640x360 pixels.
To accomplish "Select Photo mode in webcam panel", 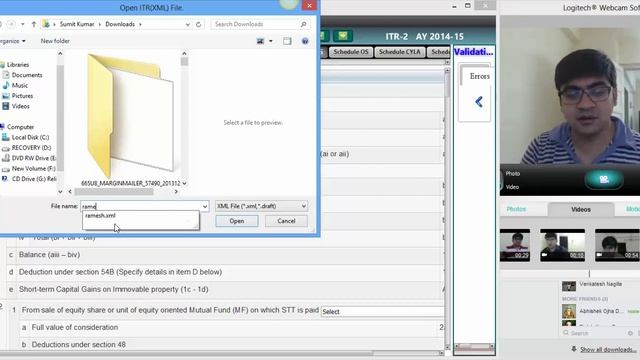I will pos(513,173).
